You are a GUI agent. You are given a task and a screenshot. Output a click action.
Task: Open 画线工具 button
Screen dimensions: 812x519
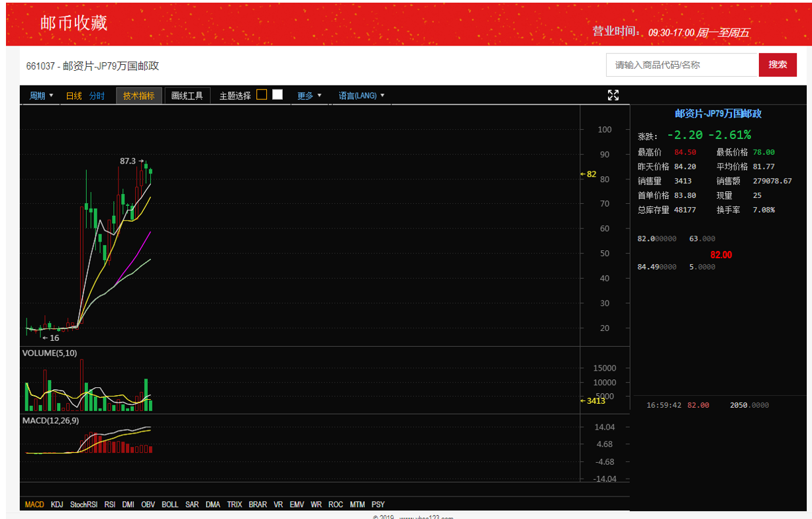pos(187,96)
